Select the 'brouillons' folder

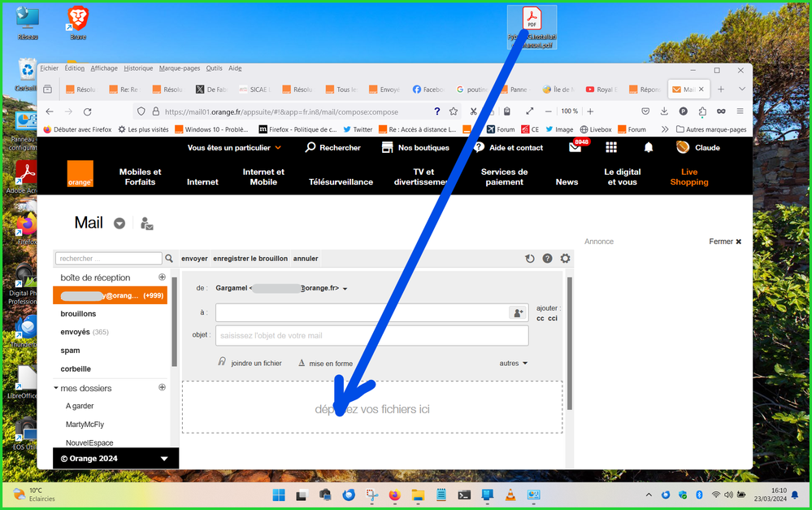point(78,314)
